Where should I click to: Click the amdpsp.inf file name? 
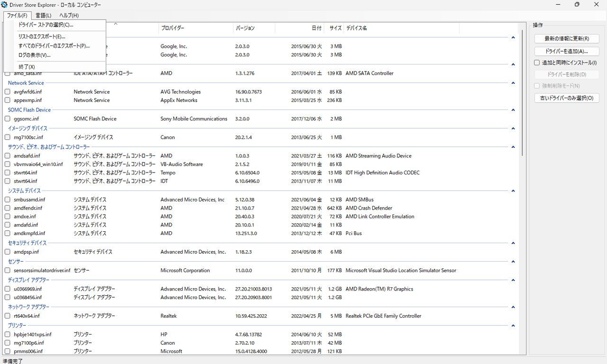26,252
